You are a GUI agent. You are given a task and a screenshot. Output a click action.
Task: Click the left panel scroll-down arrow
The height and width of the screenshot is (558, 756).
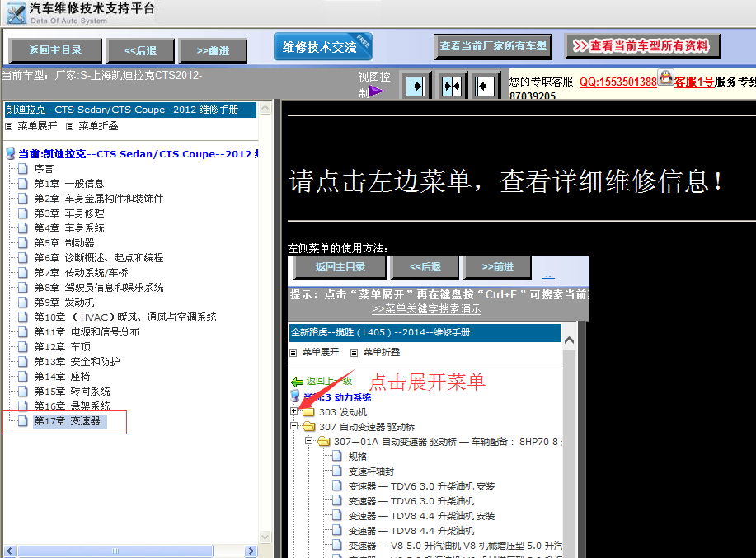click(265, 537)
